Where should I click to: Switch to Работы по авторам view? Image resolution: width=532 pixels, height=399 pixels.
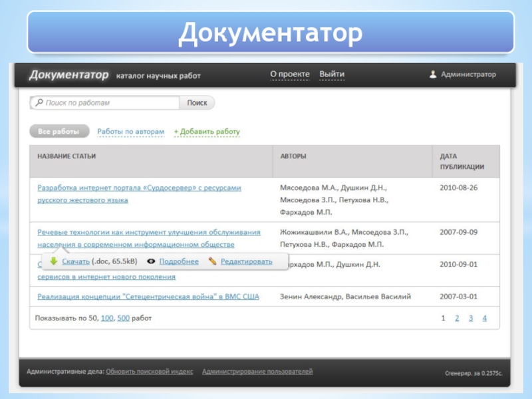(x=130, y=132)
